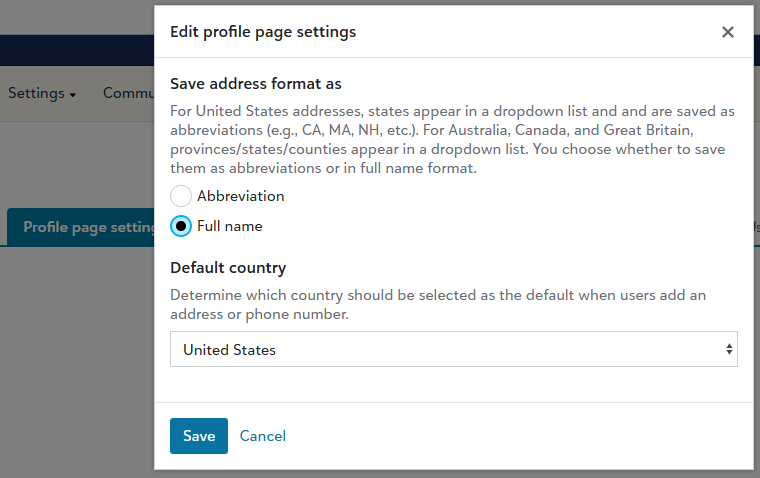Open the Default country dropdown
The width and height of the screenshot is (760, 478).
(454, 349)
